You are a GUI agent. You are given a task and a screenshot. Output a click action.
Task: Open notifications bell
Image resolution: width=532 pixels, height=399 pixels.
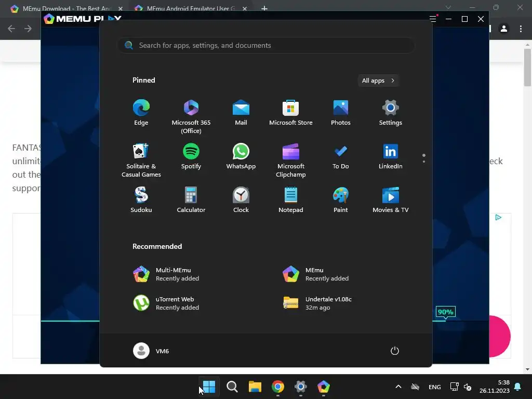coord(518,387)
